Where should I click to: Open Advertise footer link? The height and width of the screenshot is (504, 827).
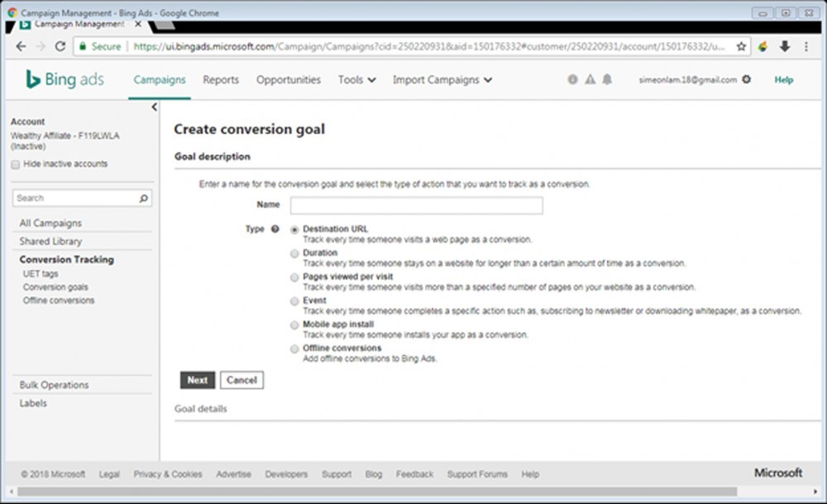point(234,474)
